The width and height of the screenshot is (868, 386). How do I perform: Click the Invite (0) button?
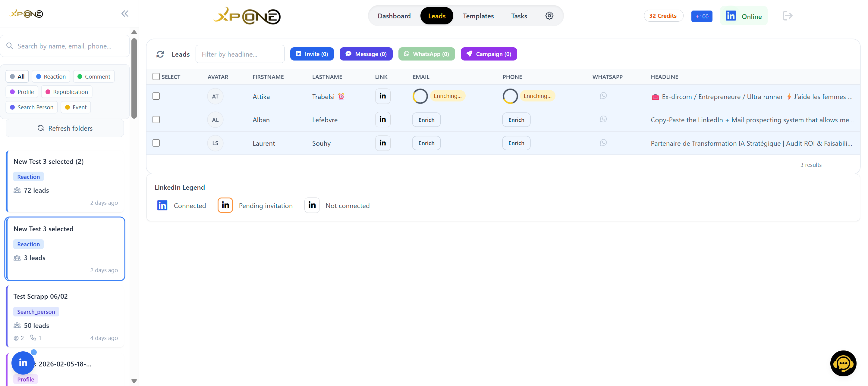[312, 54]
